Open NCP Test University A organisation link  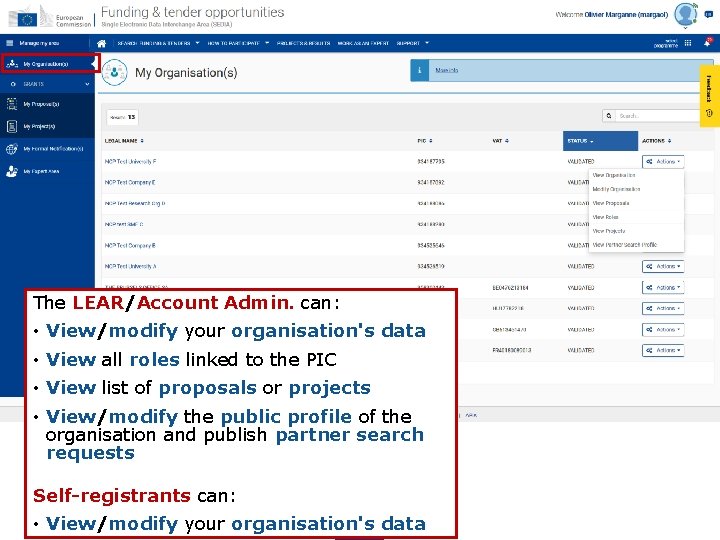tap(130, 266)
